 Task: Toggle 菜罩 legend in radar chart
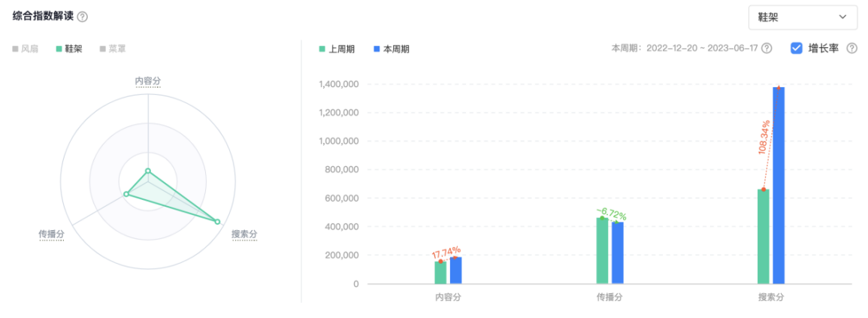tap(113, 49)
